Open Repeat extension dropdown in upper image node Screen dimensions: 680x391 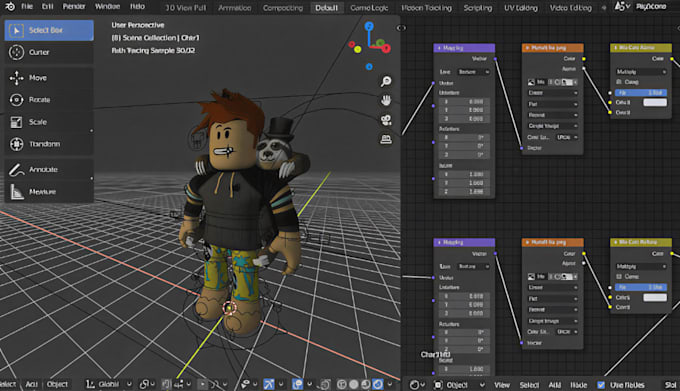(552, 115)
